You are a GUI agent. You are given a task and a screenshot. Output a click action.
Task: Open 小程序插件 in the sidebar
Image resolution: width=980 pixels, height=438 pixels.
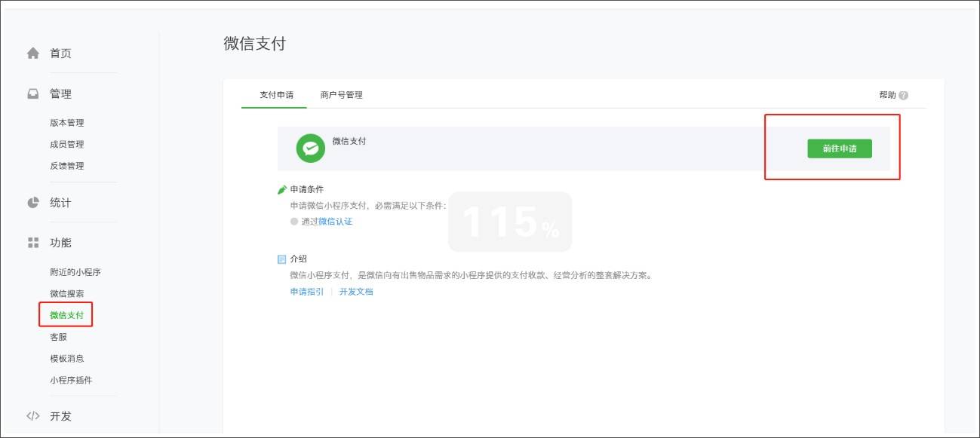71,380
